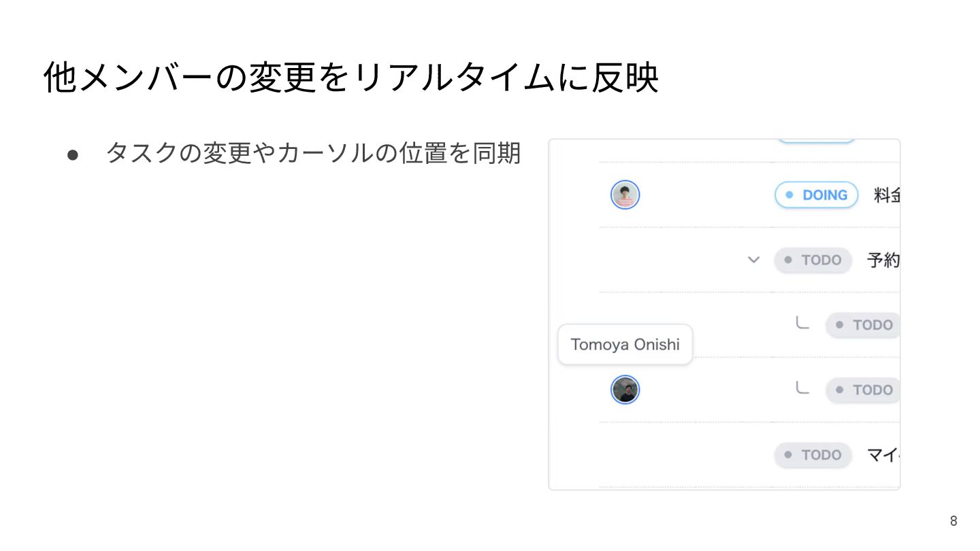Open the 料金 task title
This screenshot has height=551, width=980.
pos(887,195)
